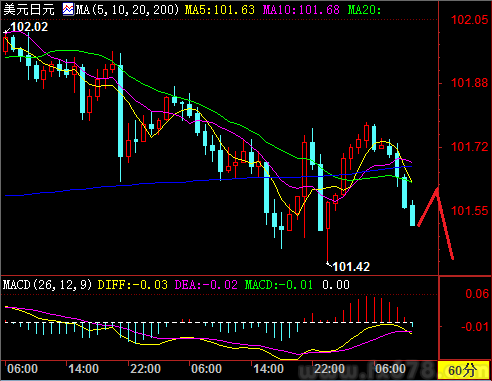Click the 101.42 low price marker
The image size is (492, 381).
pos(351,267)
